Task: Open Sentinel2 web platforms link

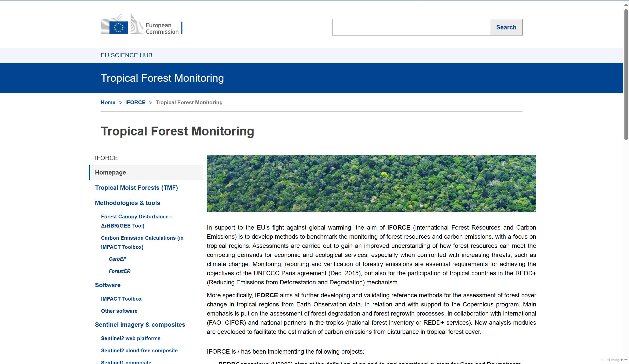Action: pos(130,338)
